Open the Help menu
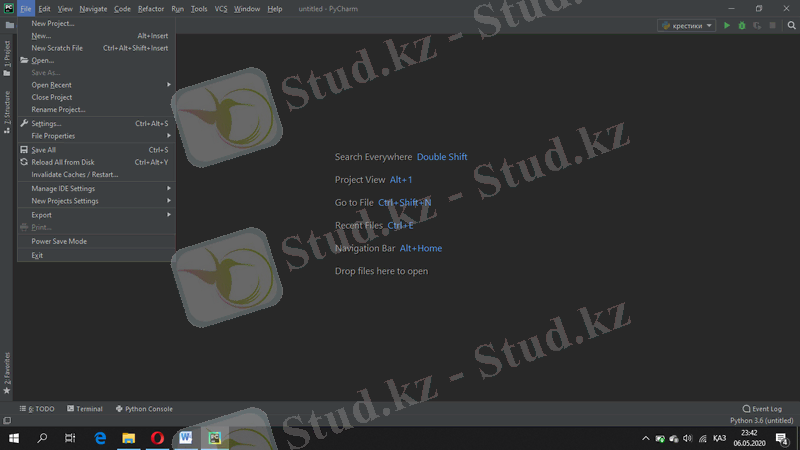The image size is (800, 450). point(275,9)
